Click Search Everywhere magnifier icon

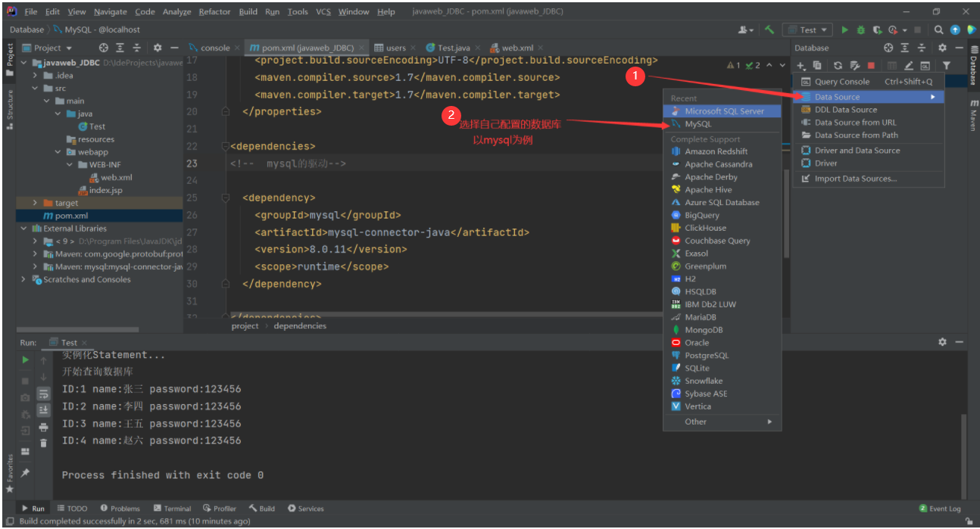[x=939, y=30]
